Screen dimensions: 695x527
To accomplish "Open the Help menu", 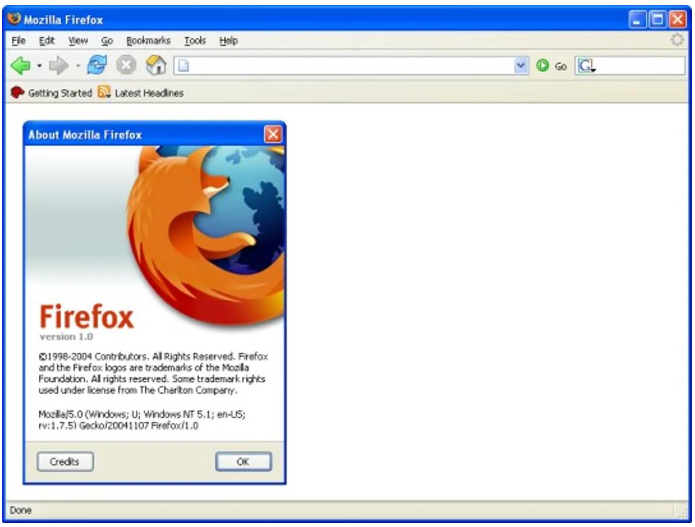I will pos(228,41).
